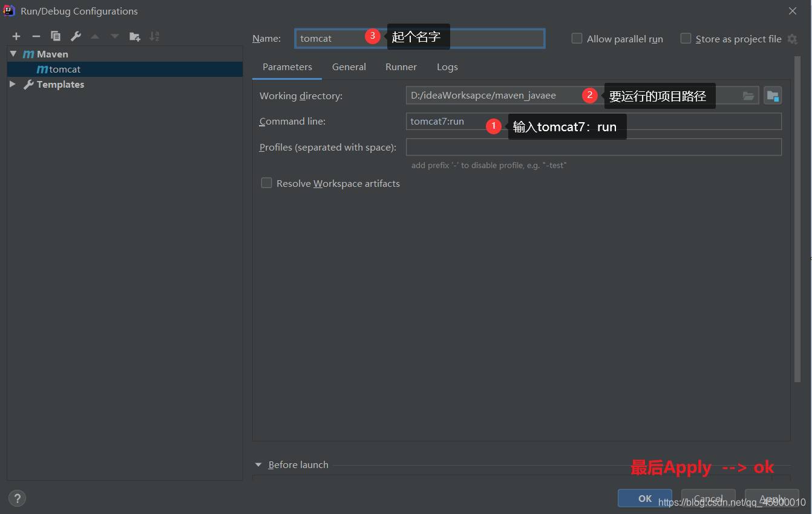The height and width of the screenshot is (514, 812).
Task: Copy the selected configuration
Action: point(56,36)
